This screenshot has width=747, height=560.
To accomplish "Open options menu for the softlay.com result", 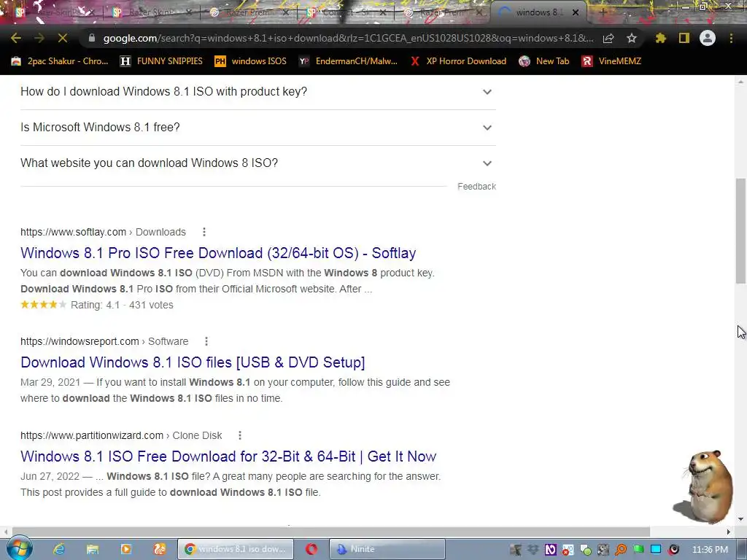I will (204, 232).
